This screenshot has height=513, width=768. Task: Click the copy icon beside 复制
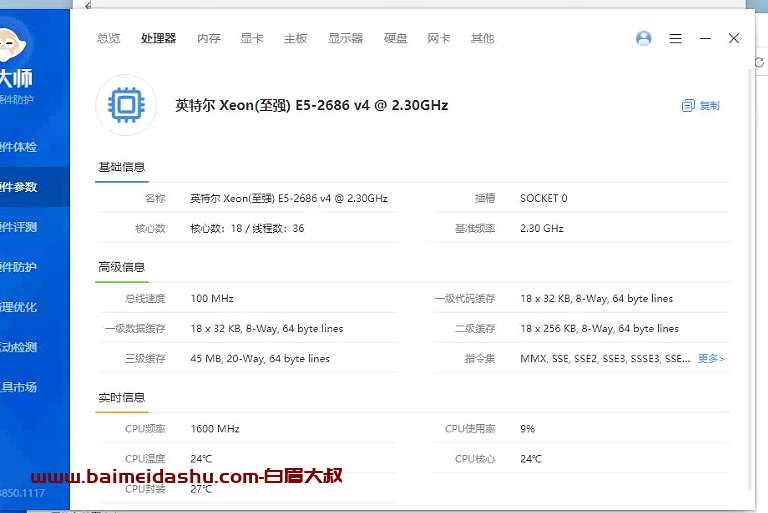click(x=688, y=105)
